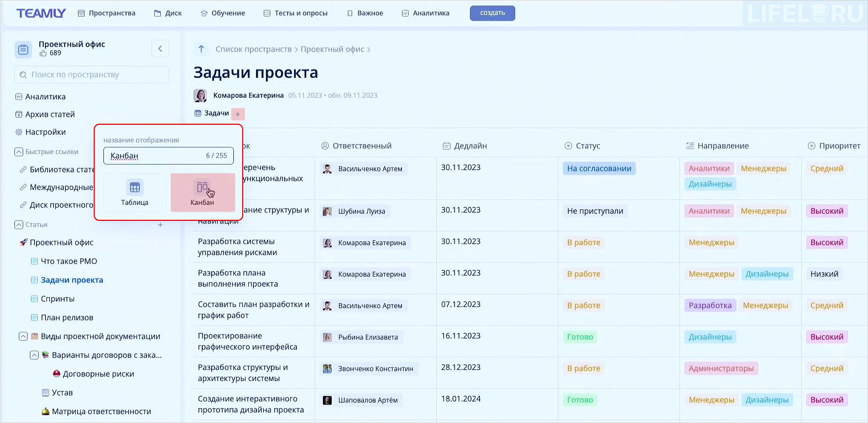Click the Статус column header
Image resolution: width=868 pixels, height=423 pixels.
click(582, 146)
